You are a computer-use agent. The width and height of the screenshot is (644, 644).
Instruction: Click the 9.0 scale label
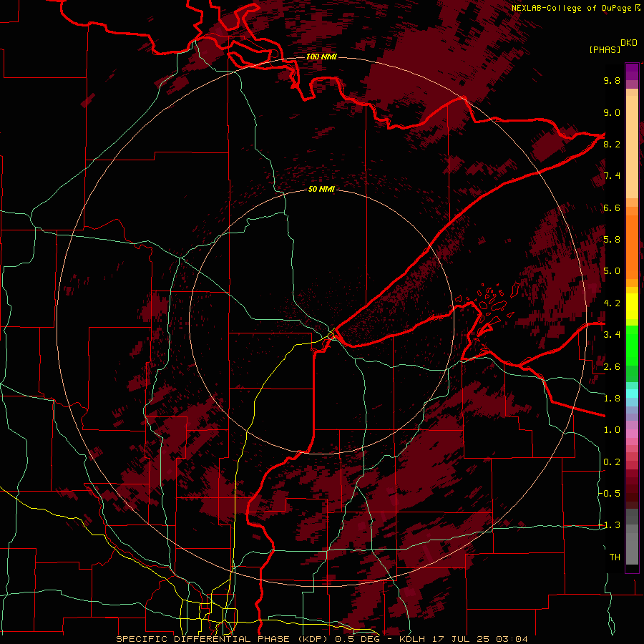612,112
